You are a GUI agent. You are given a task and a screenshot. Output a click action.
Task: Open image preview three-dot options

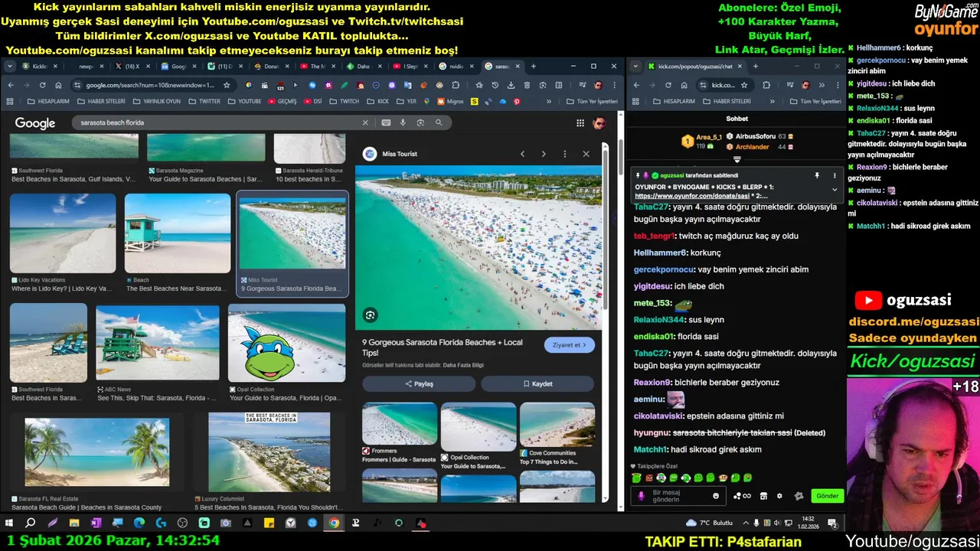click(x=565, y=154)
